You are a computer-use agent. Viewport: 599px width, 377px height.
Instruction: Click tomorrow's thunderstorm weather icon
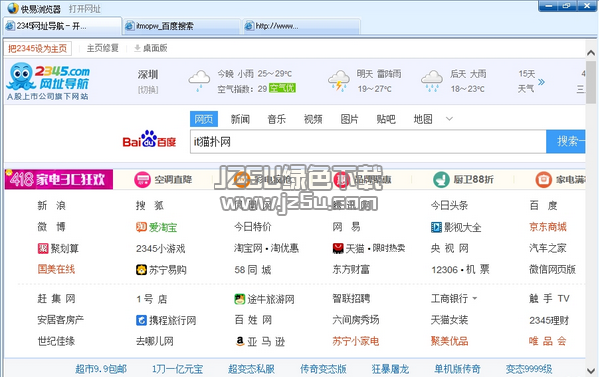pos(339,81)
